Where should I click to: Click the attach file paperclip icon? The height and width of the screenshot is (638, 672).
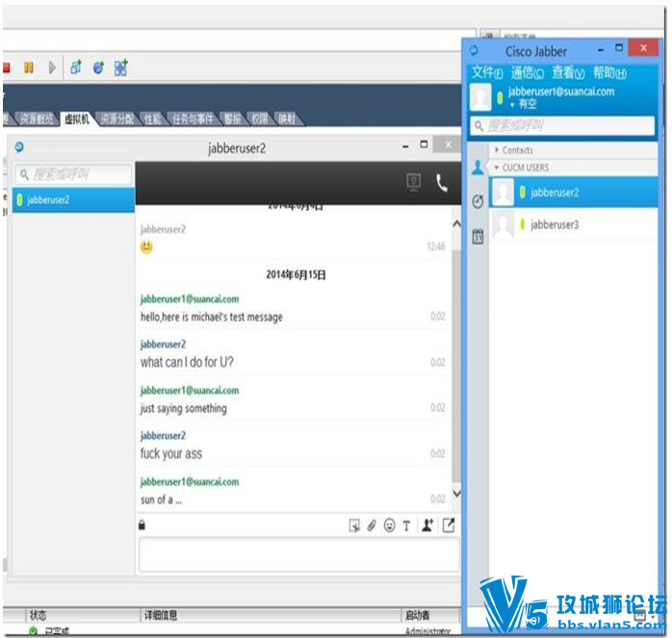tap(372, 524)
